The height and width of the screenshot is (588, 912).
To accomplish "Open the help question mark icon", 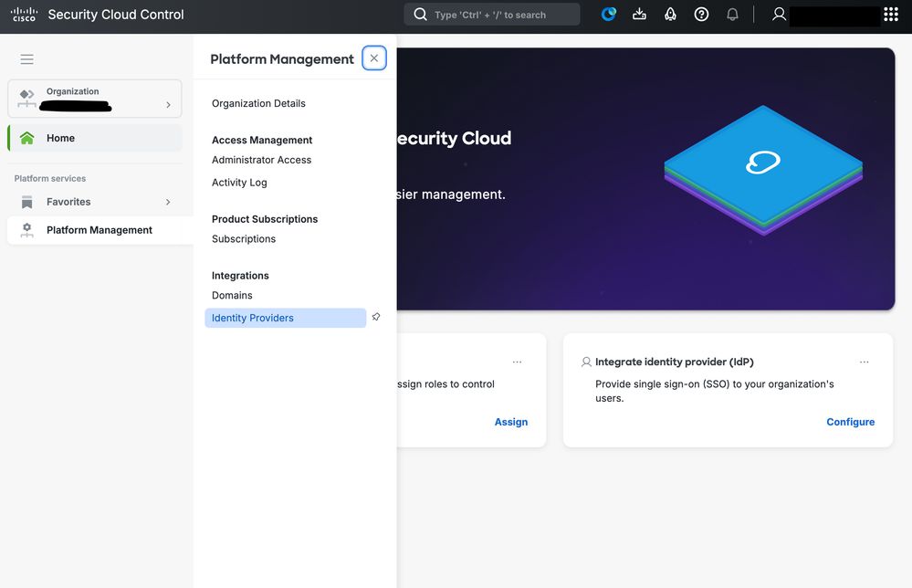I will click(x=701, y=15).
